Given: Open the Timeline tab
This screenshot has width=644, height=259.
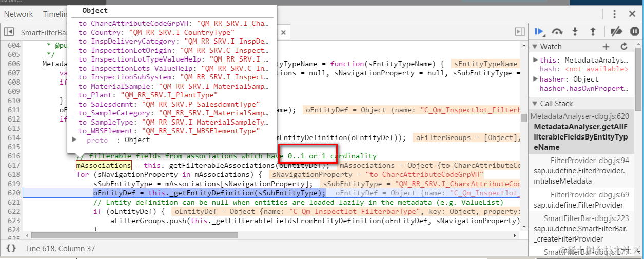Looking at the screenshot, I should pos(54,14).
